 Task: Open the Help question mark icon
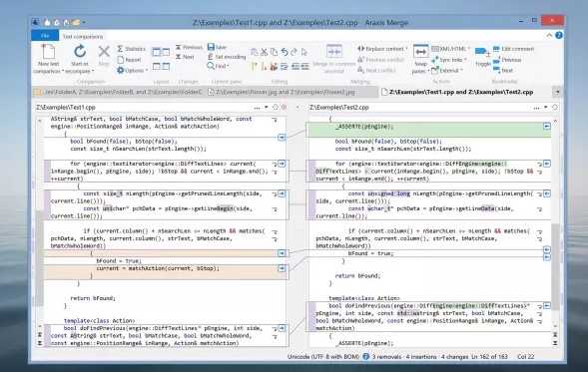559,35
